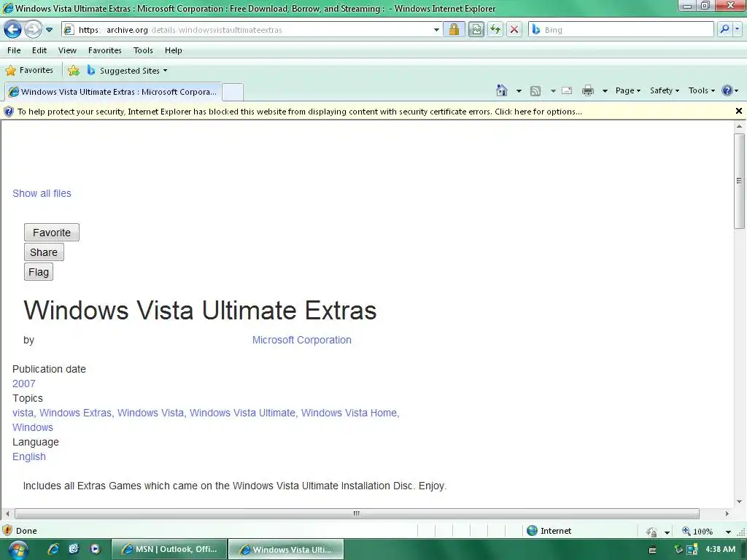Click the Show all files link
This screenshot has width=747, height=560.
[x=42, y=193]
